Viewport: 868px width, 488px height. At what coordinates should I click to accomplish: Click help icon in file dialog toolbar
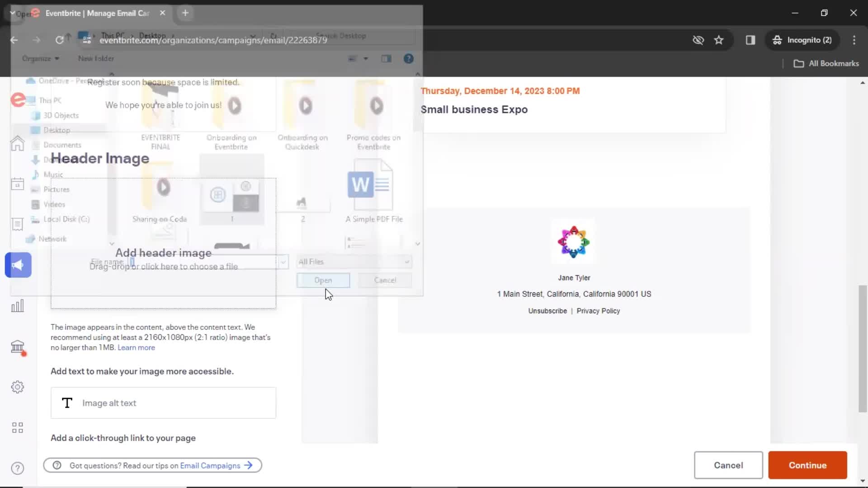click(x=408, y=58)
